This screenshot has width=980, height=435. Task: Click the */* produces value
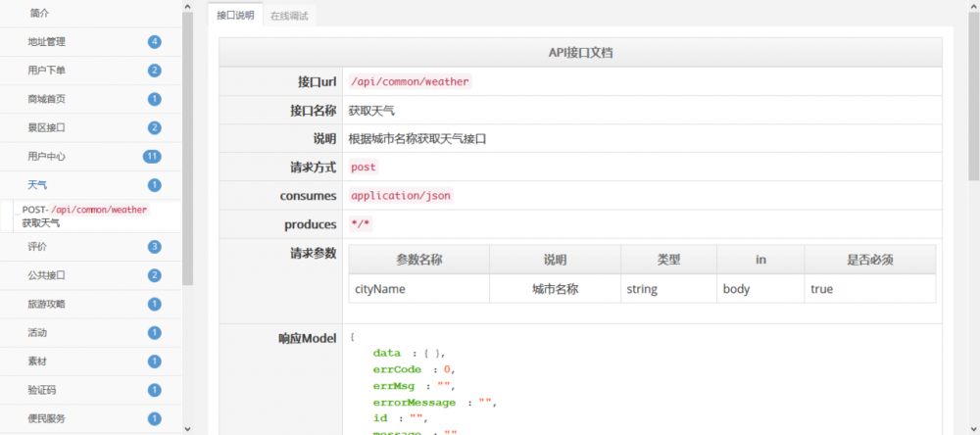(x=361, y=224)
